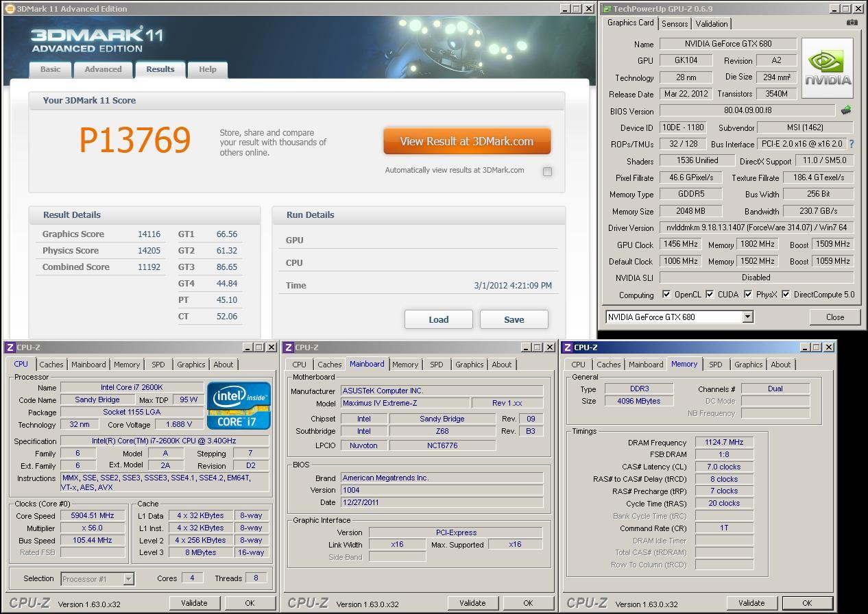The width and height of the screenshot is (868, 614).
Task: Open Caches tab in first CPU-Z window
Action: [x=51, y=365]
